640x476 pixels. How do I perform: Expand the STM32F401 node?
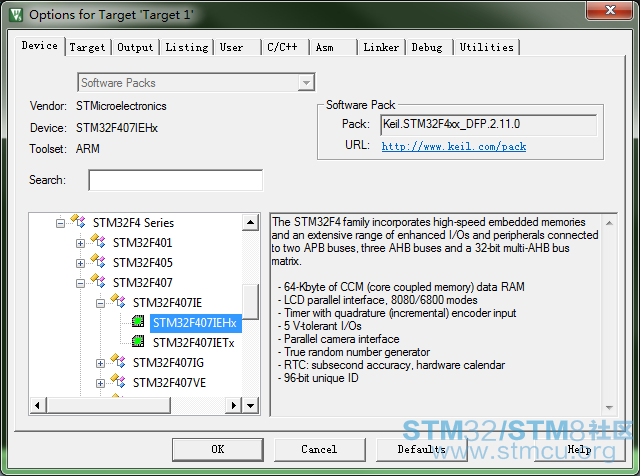[x=80, y=243]
